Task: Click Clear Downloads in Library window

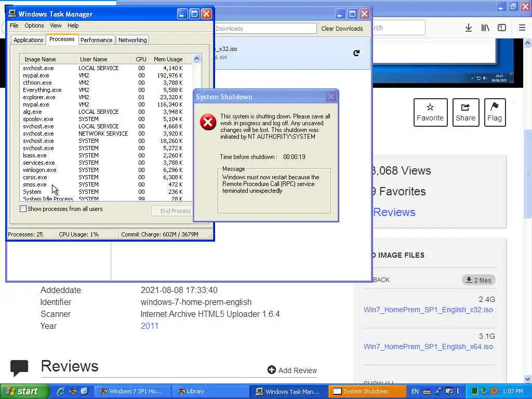Action: 342,29
